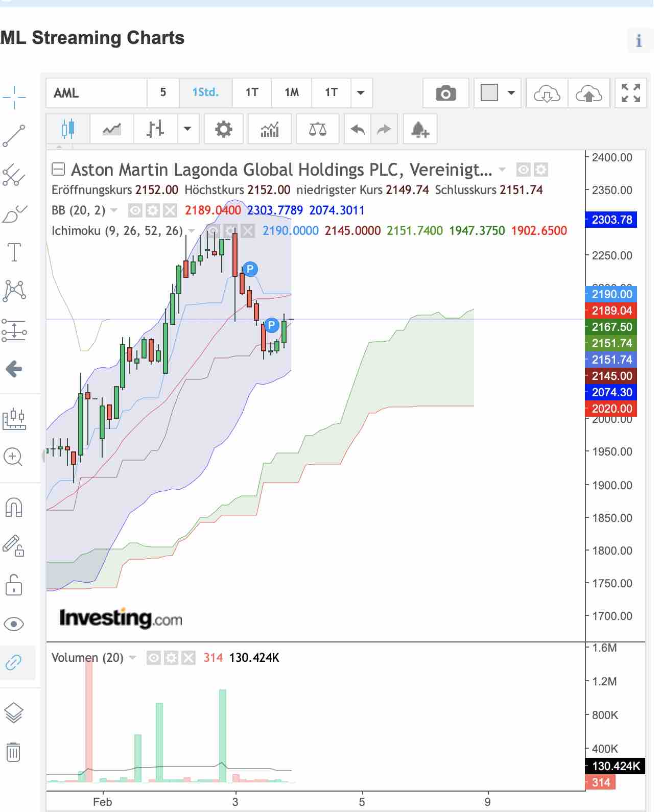Click the AML symbol search field
Viewport: 660px width, 812px height.
97,92
